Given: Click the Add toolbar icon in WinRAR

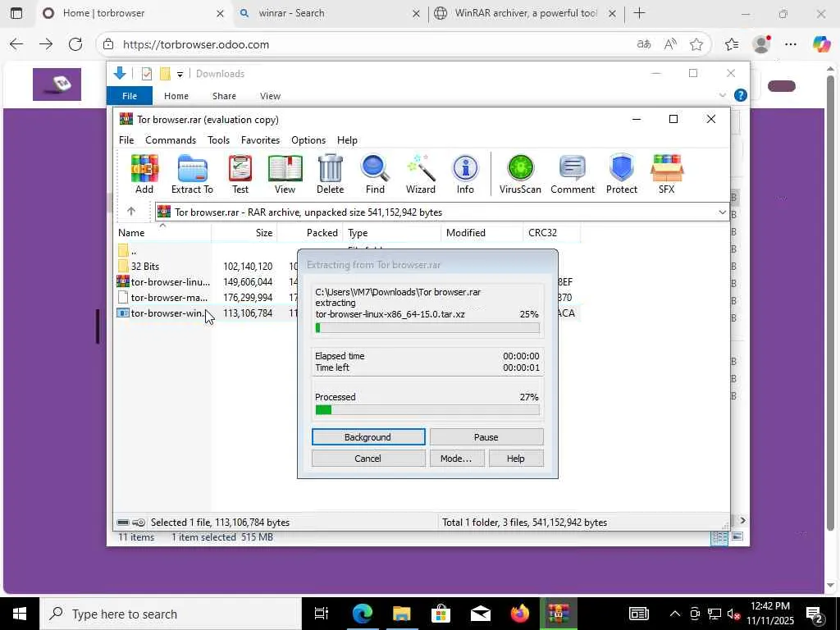Looking at the screenshot, I should coord(144,174).
